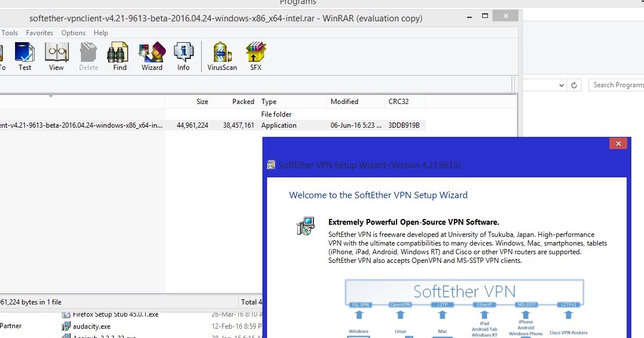Click the Search Programs input field
The width and height of the screenshot is (644, 338).
click(616, 85)
